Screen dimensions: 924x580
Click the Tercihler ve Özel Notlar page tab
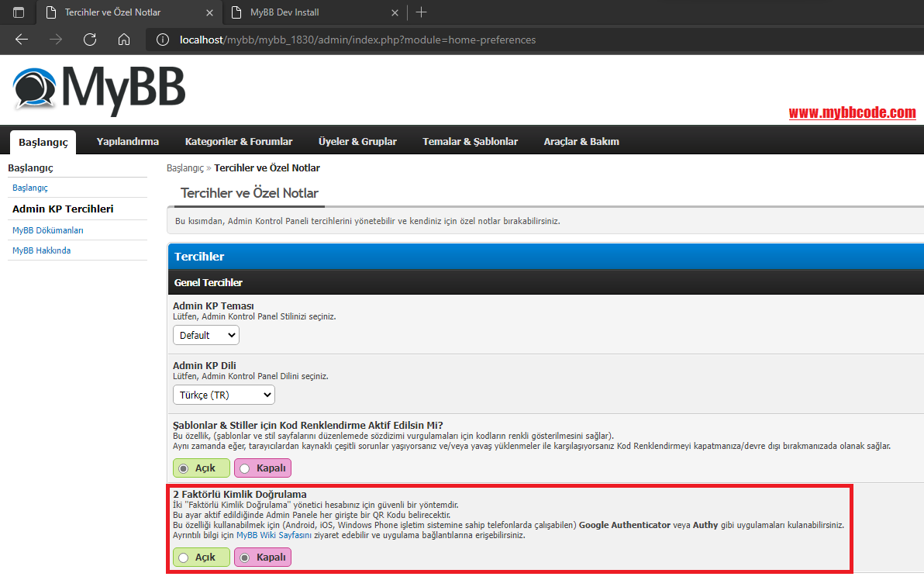250,193
